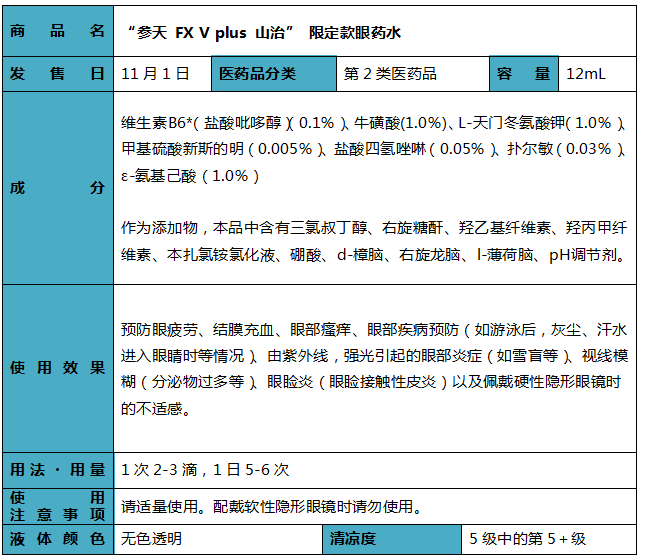Click the line starting with 维生素B6*
The image size is (645, 560).
coord(373,123)
